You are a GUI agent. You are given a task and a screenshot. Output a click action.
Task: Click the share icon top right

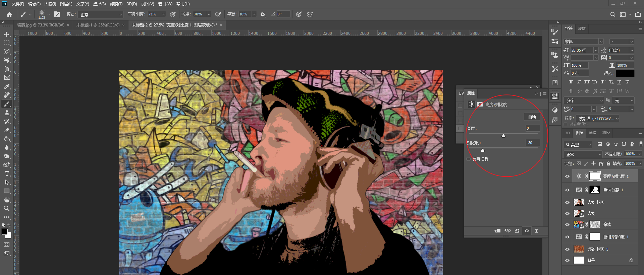pyautogui.click(x=638, y=14)
